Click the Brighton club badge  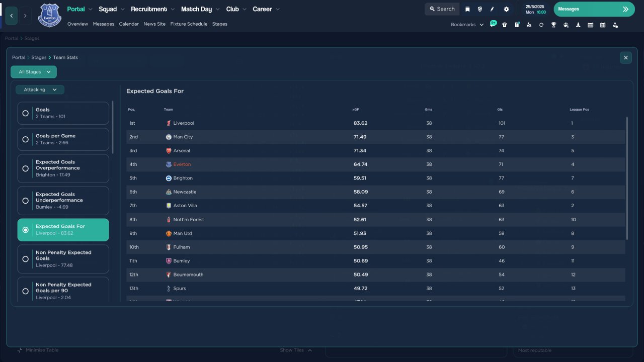169,178
